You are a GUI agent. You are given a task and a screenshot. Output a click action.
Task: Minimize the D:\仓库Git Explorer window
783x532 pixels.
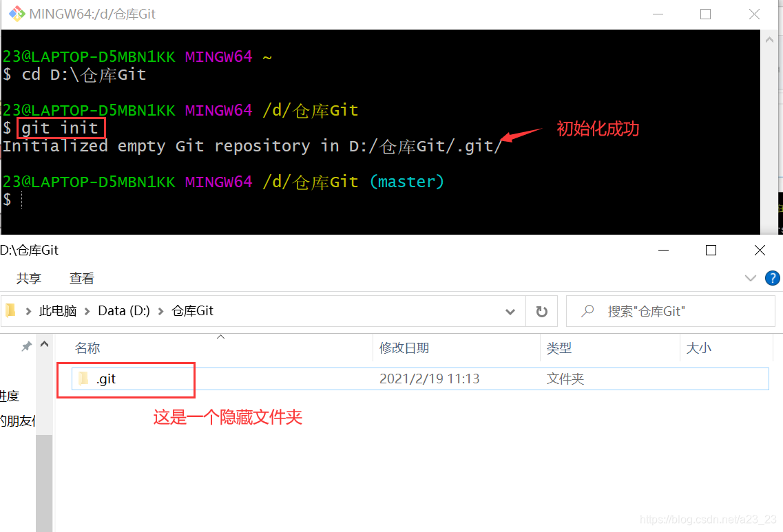[664, 250]
